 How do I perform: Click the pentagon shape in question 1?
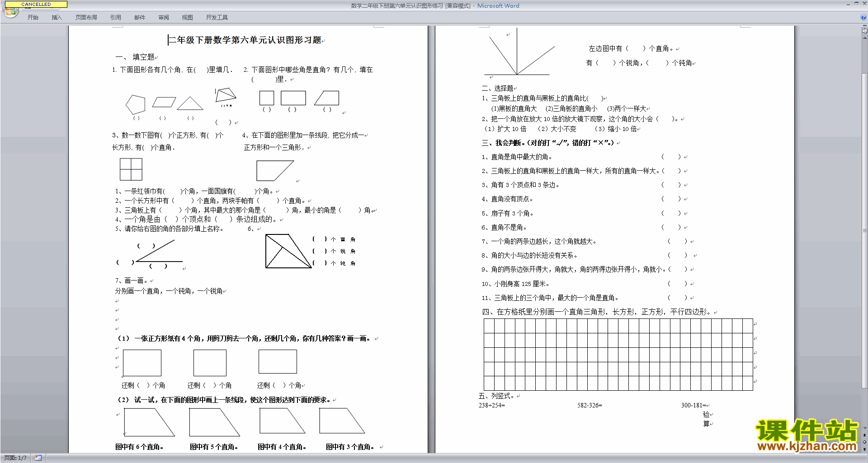click(136, 104)
